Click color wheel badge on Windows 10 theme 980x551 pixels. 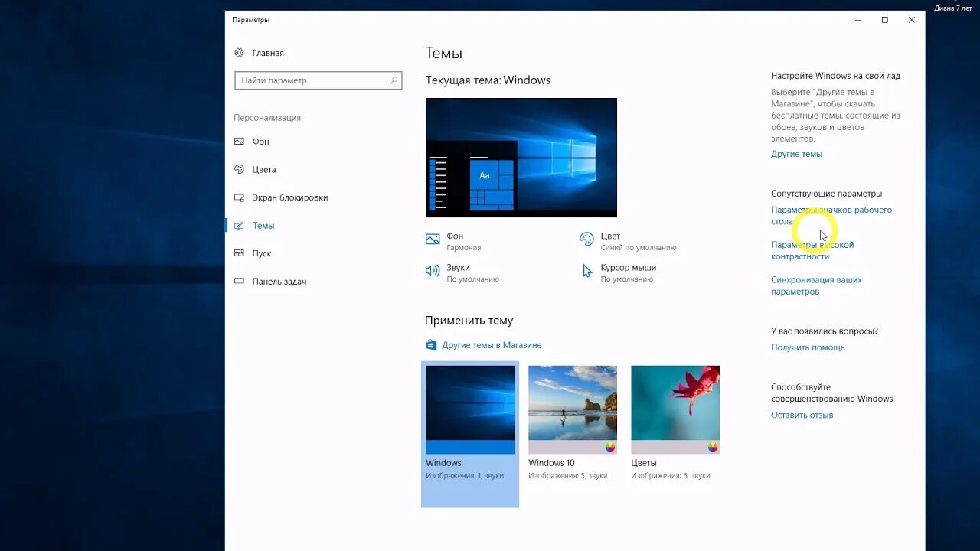coord(610,447)
